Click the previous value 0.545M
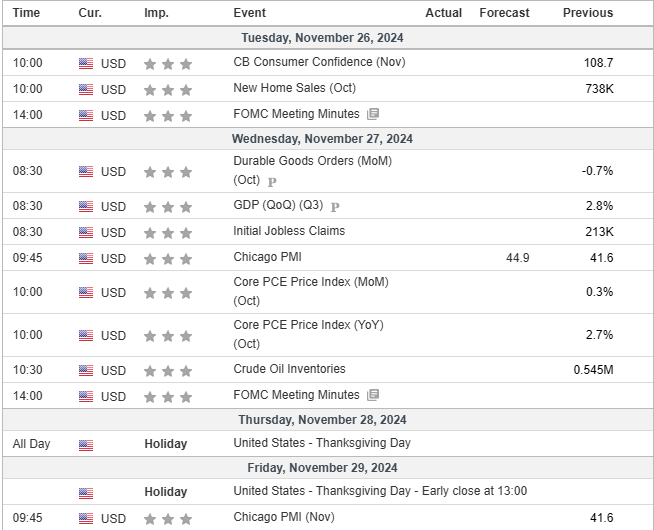This screenshot has height=530, width=654. tap(594, 370)
